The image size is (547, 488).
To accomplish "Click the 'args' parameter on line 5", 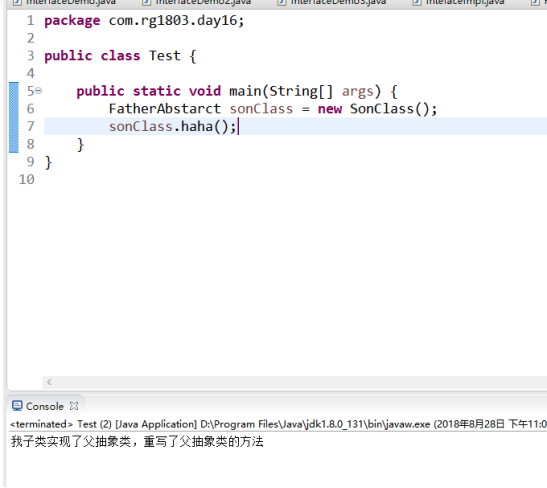I will (x=358, y=92).
